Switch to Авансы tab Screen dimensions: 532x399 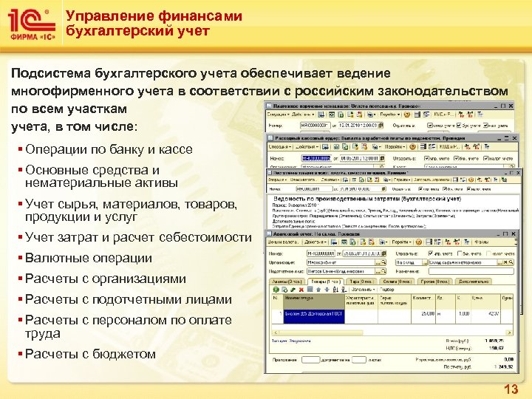287,282
